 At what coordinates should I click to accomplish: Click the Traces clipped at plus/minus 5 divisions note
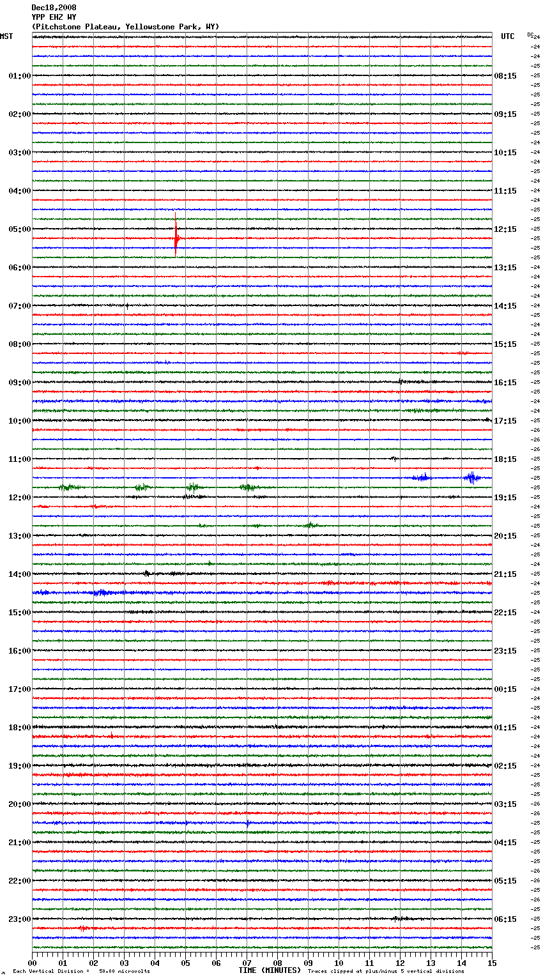click(x=386, y=972)
